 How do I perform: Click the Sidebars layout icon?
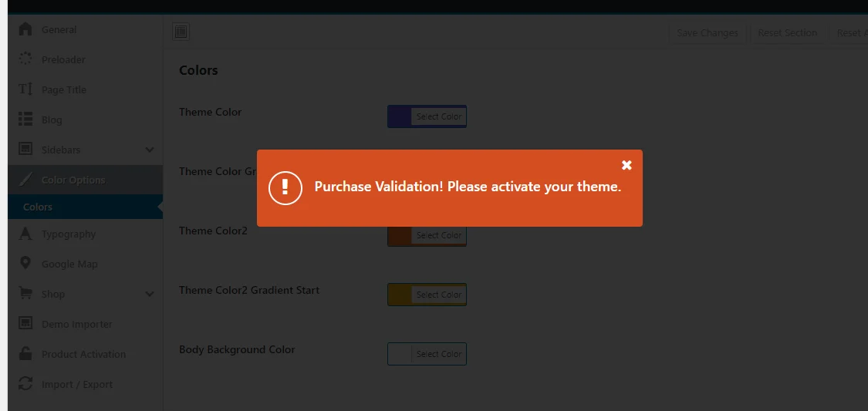coord(25,150)
